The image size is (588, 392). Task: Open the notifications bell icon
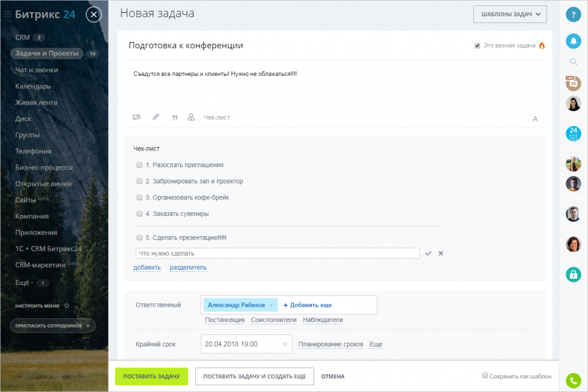[x=573, y=41]
